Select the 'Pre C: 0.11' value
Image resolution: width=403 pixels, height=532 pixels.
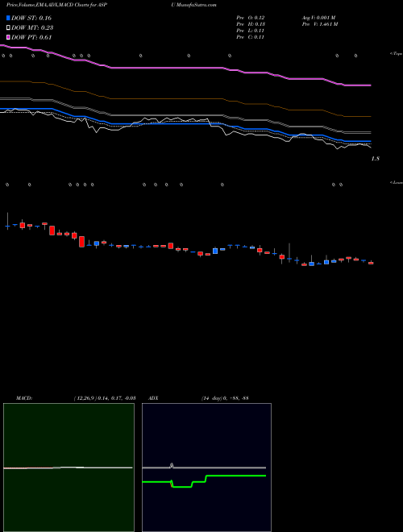[x=251, y=37]
